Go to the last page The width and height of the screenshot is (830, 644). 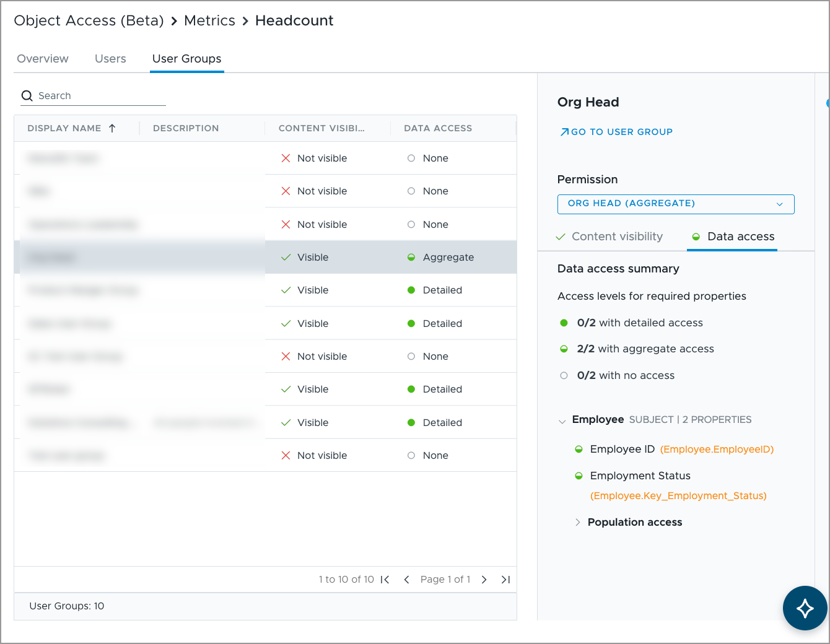[x=505, y=580]
